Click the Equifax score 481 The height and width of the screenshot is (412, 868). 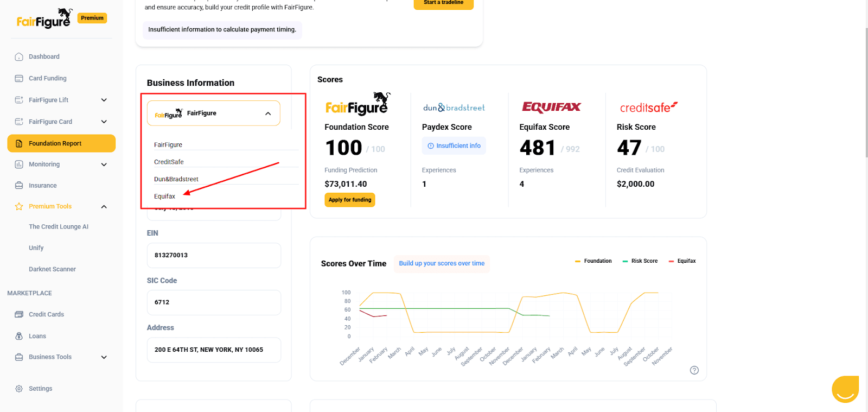(x=537, y=148)
